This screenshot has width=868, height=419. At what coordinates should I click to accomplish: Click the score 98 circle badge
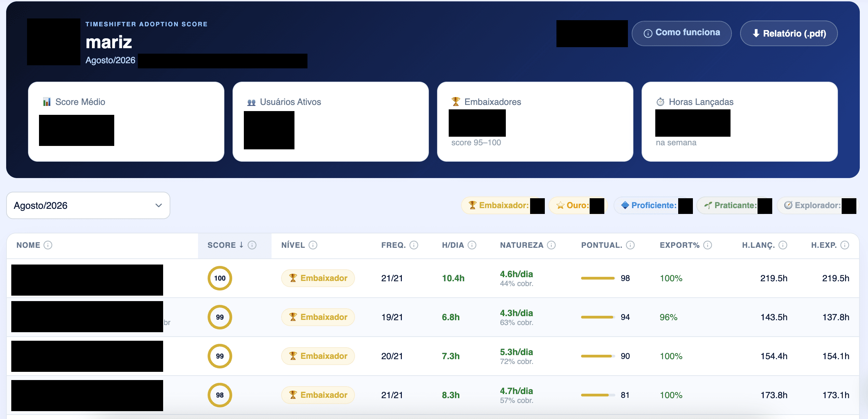[x=220, y=395]
